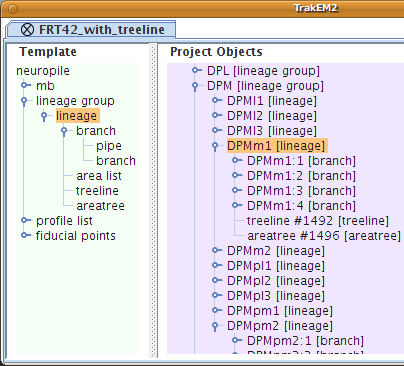Image resolution: width=404 pixels, height=366 pixels.
Task: Expand the DPMm1:4 branch
Action: [x=236, y=205]
